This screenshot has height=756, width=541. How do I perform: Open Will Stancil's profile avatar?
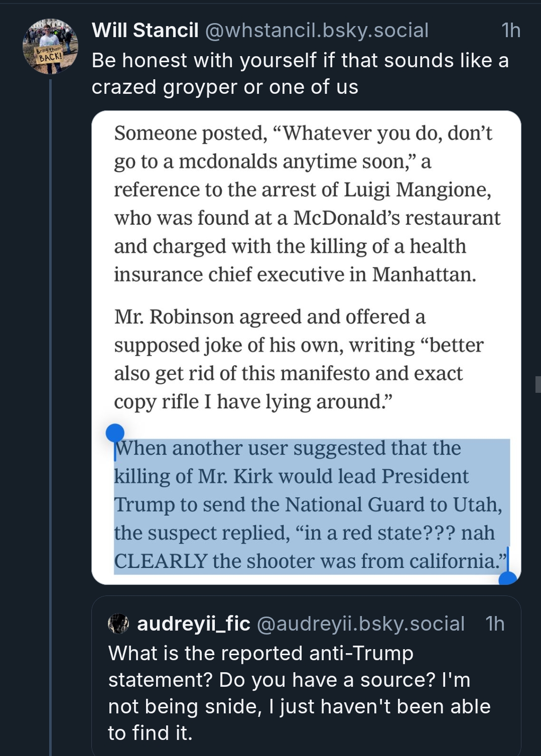[50, 47]
